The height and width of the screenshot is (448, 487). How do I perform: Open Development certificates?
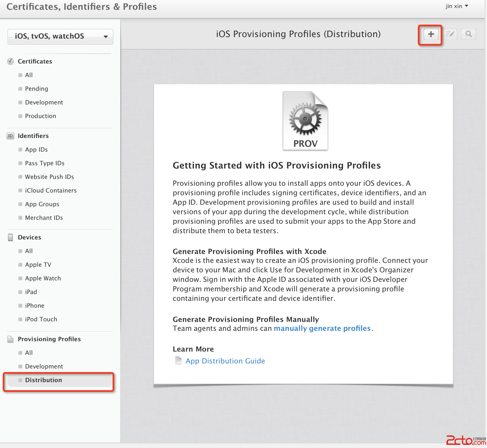pyautogui.click(x=44, y=102)
